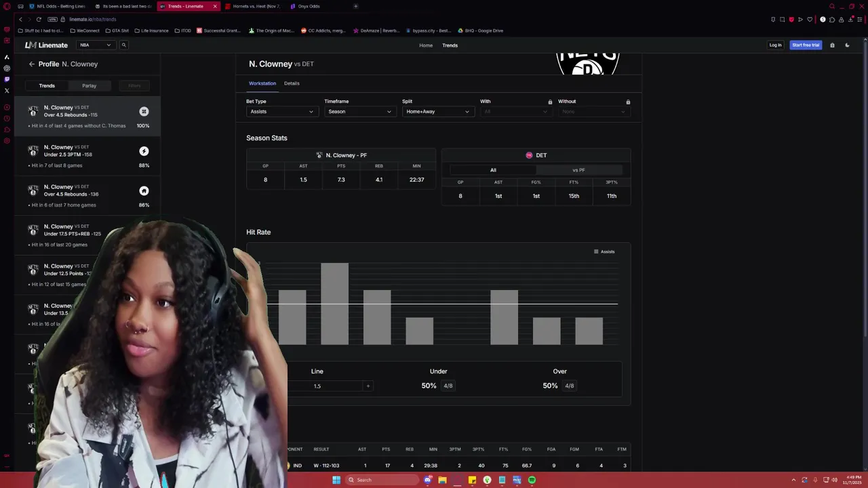Click the hit rate line threshold
The height and width of the screenshot is (488, 868).
point(441,304)
